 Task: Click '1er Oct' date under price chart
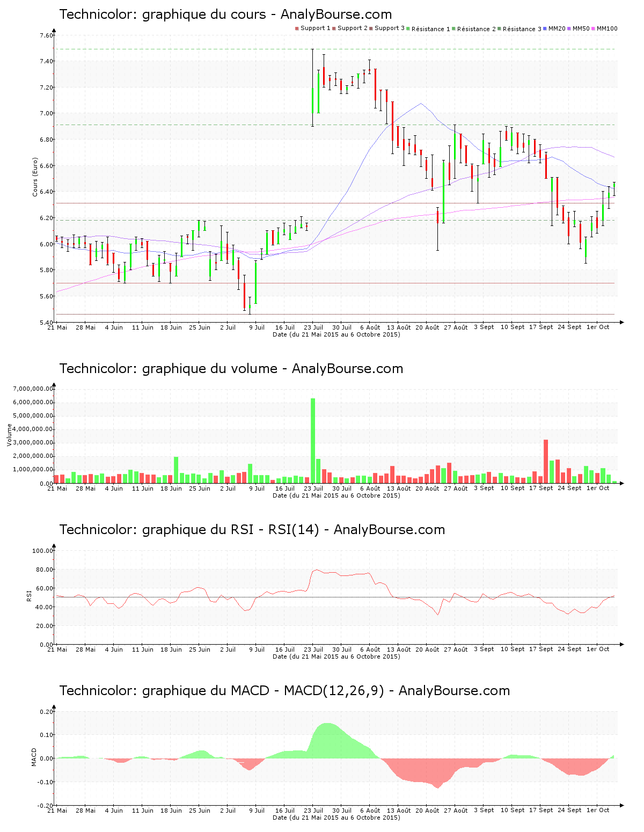coord(598,327)
